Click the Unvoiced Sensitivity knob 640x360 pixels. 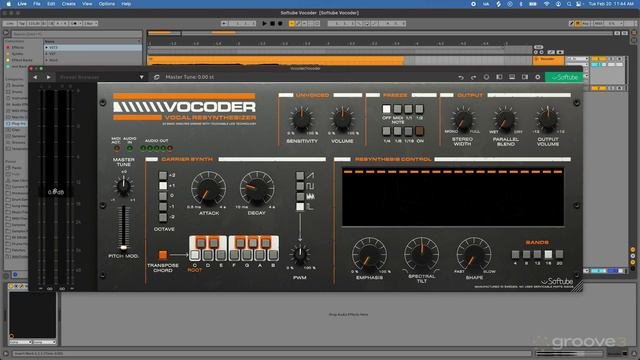pyautogui.click(x=301, y=119)
